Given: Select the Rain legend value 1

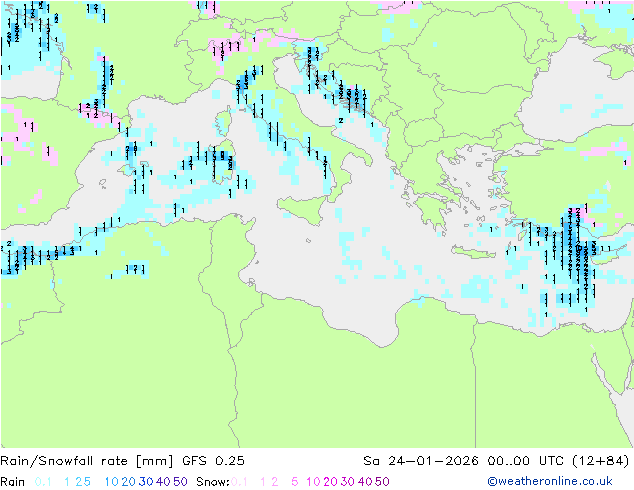Looking at the screenshot, I should [67, 482].
